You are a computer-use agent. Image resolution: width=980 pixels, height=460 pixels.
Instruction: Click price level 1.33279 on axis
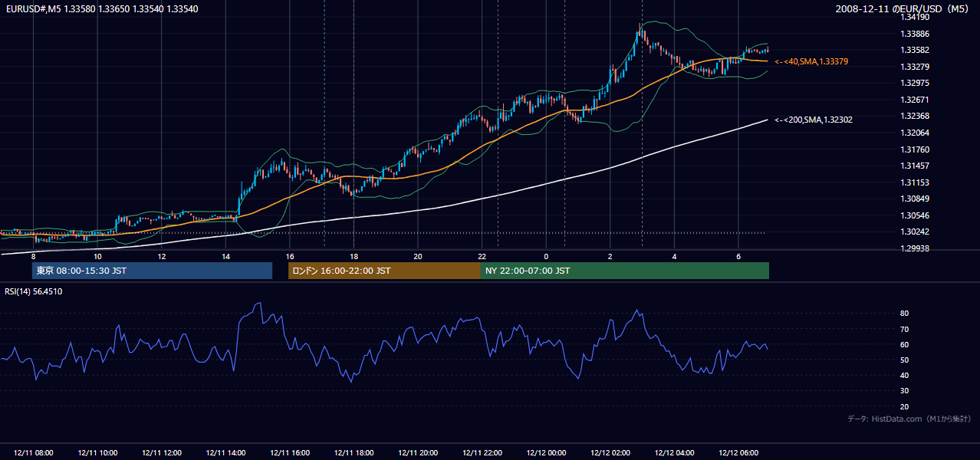[915, 67]
